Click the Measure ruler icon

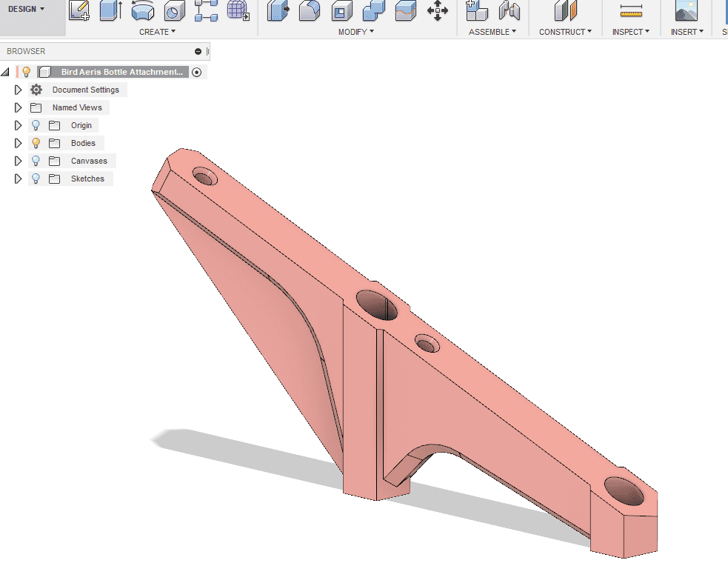click(631, 10)
